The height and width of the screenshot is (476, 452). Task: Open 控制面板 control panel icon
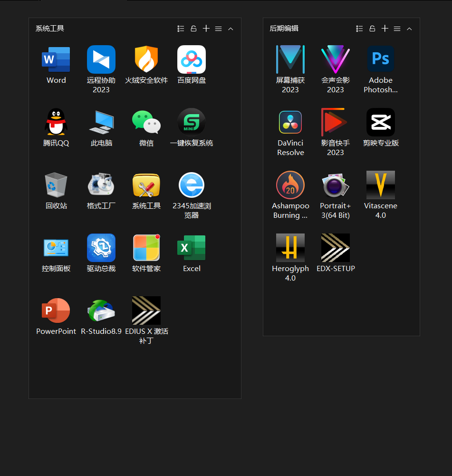(x=56, y=248)
